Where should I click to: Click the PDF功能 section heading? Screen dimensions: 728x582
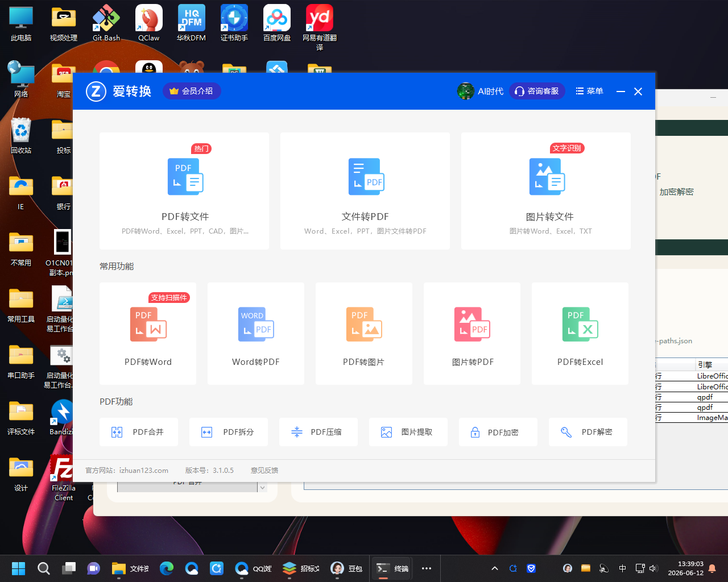(116, 401)
